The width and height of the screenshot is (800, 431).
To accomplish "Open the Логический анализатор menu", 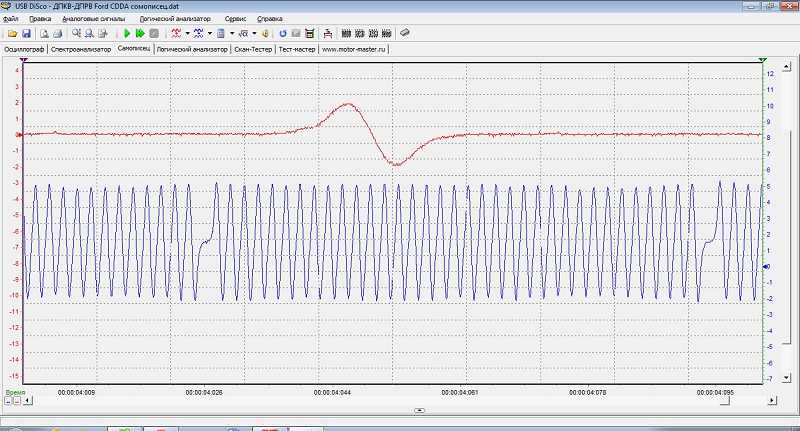I will 175,19.
